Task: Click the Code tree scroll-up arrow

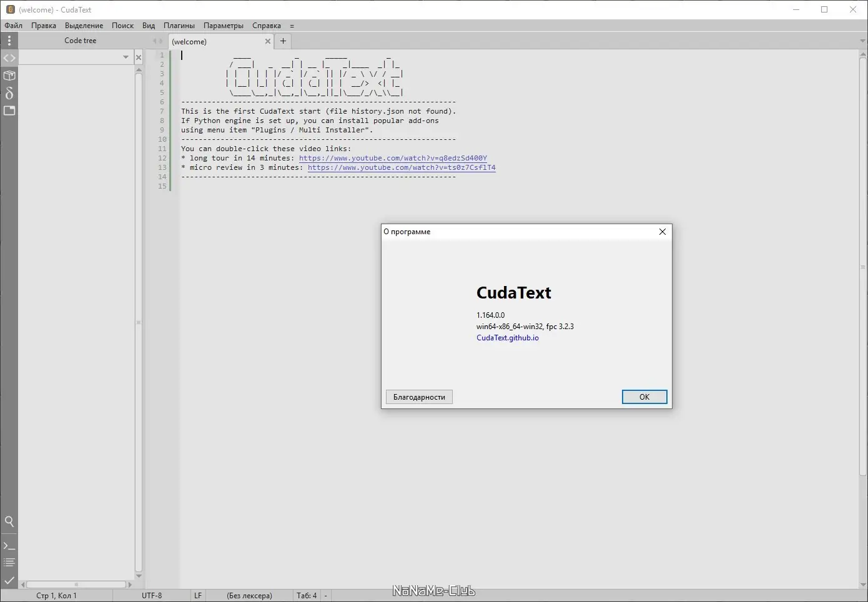Action: (139, 70)
